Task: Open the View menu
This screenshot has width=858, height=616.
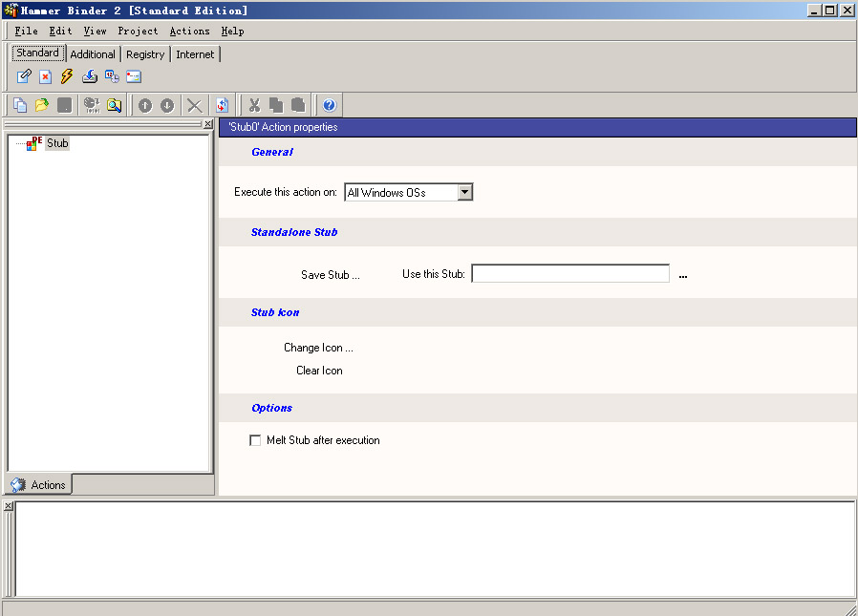Action: point(96,32)
